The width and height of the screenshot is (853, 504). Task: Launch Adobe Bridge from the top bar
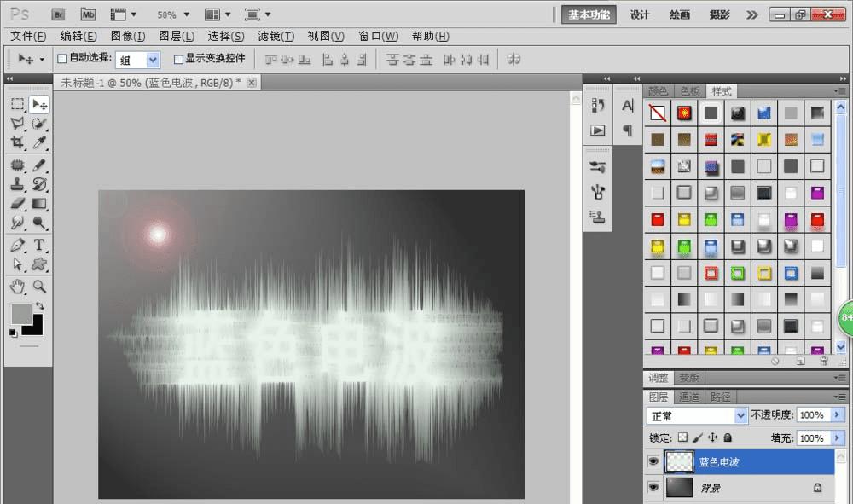click(x=58, y=14)
